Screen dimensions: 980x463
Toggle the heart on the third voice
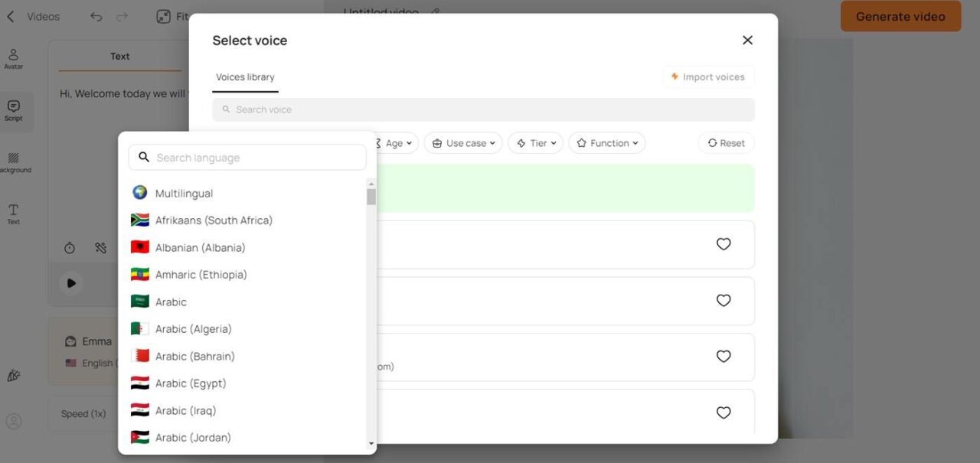[723, 357]
